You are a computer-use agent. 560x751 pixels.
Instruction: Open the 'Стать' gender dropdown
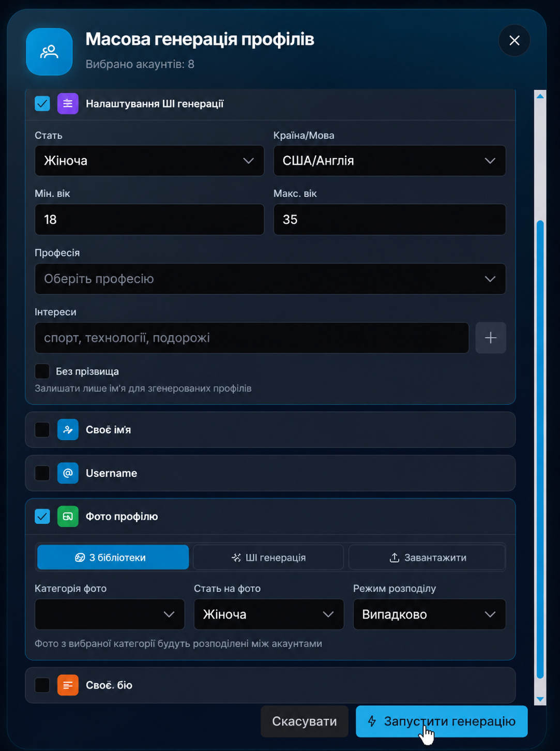149,160
